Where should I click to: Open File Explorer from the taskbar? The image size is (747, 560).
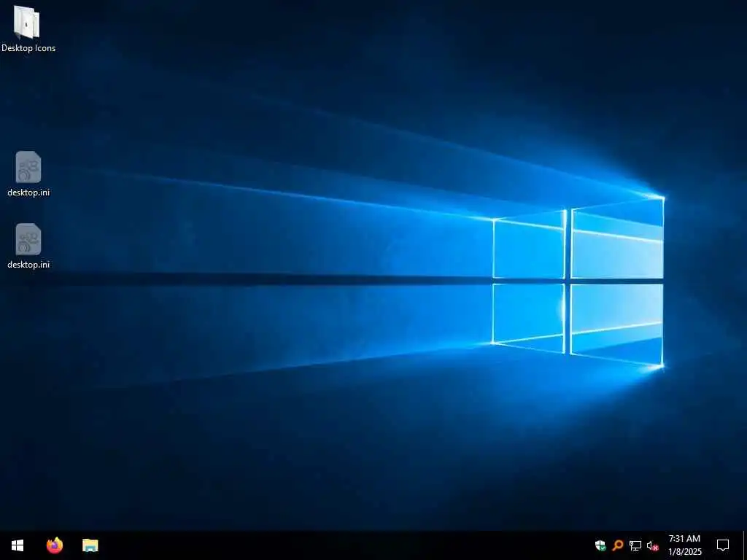coord(90,545)
